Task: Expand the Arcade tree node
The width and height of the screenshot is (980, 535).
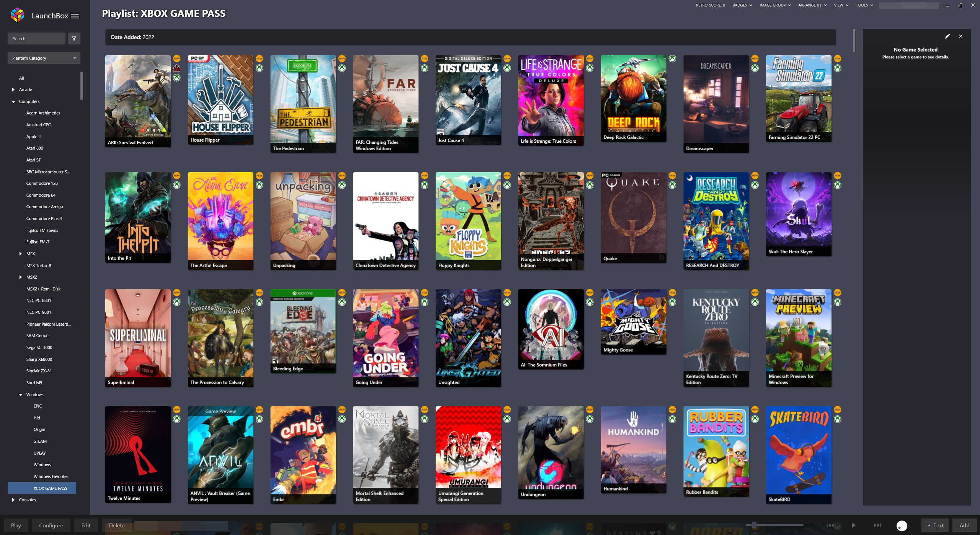Action: (13, 90)
